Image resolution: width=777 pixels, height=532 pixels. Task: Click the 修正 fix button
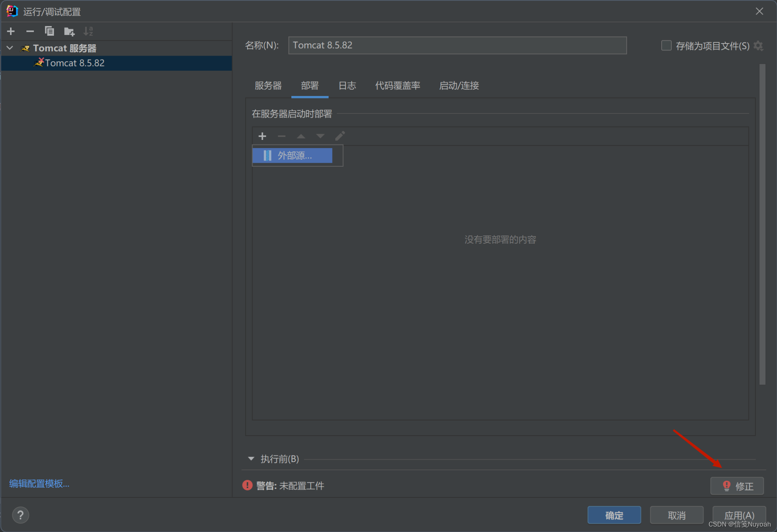[x=737, y=486]
